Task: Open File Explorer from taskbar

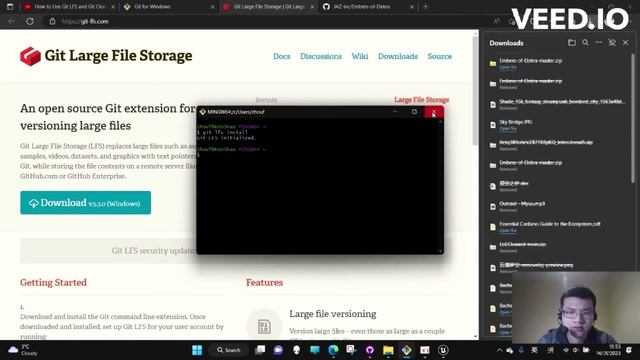Action: (x=388, y=350)
